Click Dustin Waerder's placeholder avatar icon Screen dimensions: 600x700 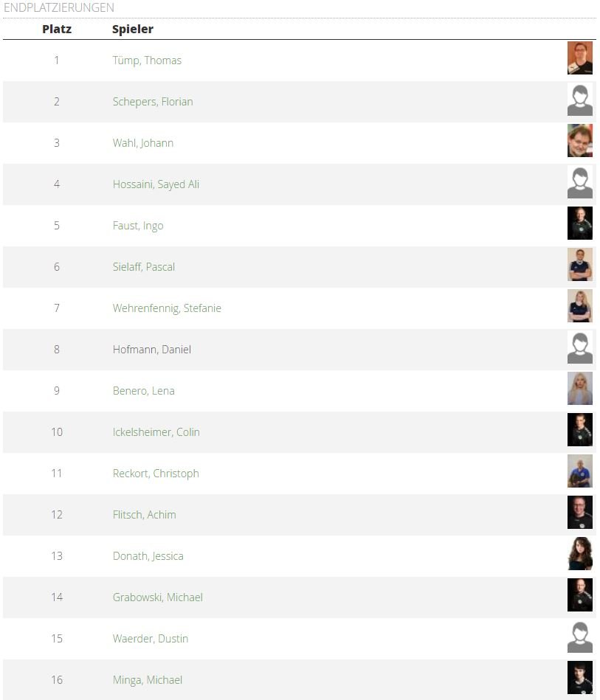[x=579, y=637]
